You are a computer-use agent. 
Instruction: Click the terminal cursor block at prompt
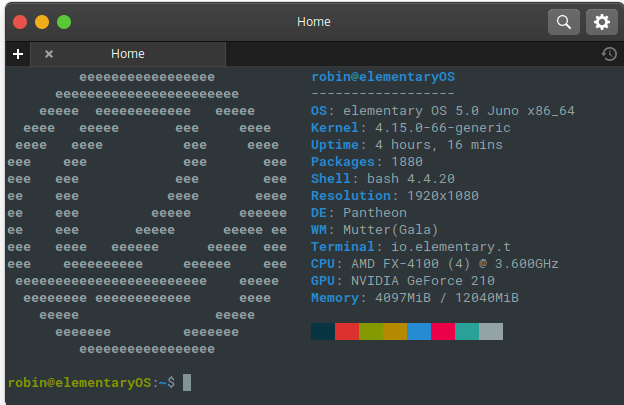tap(187, 383)
